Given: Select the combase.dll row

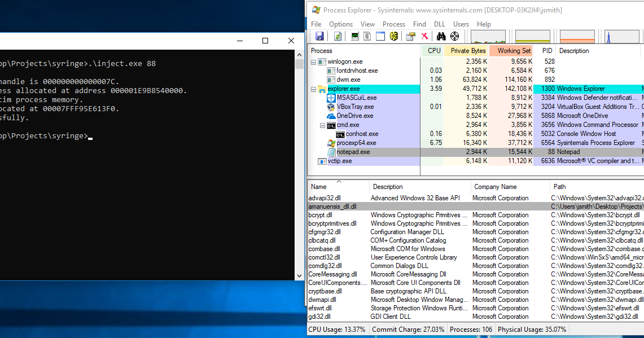Looking at the screenshot, I should tap(476, 249).
